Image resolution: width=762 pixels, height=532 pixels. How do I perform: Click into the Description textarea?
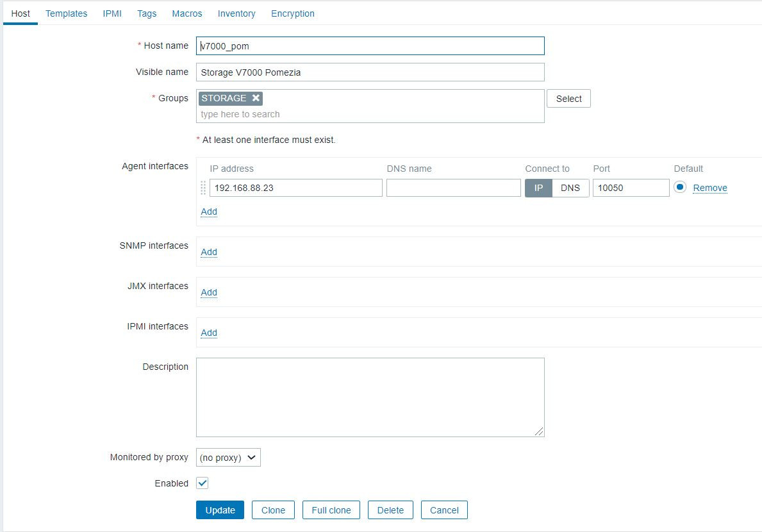370,397
